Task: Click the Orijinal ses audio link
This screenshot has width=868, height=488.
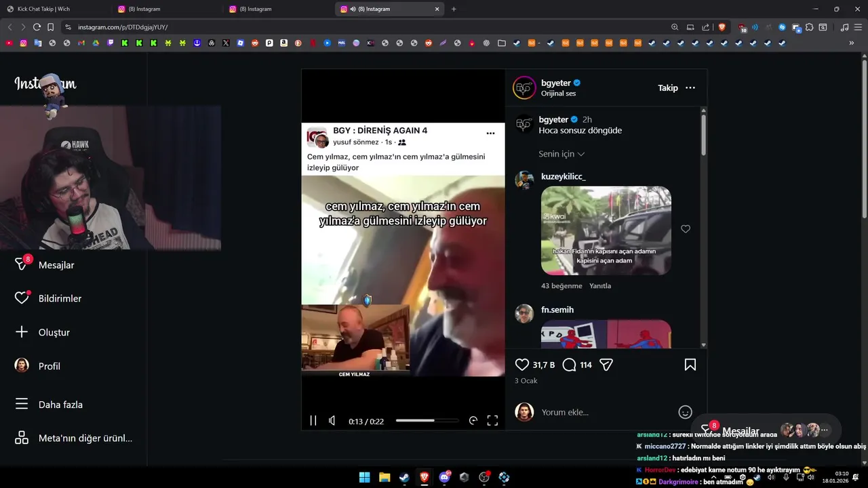Action: [558, 94]
